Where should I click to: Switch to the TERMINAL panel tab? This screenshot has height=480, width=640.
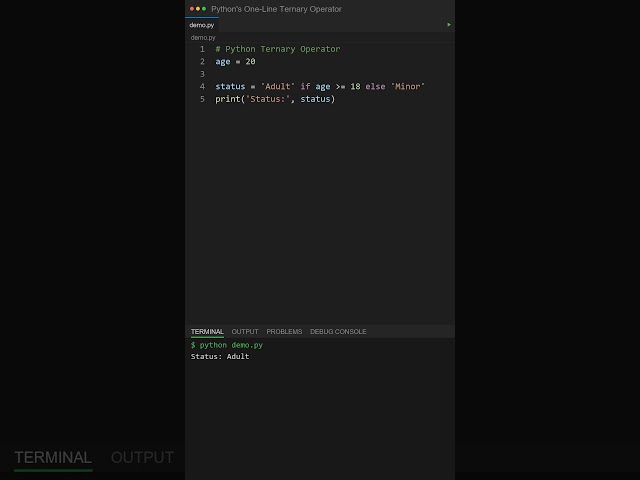207,331
